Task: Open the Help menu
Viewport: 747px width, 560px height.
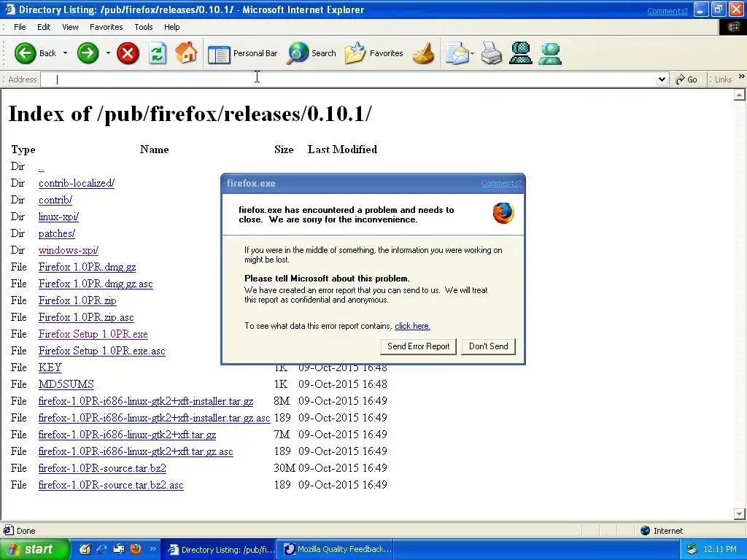Action: point(172,27)
